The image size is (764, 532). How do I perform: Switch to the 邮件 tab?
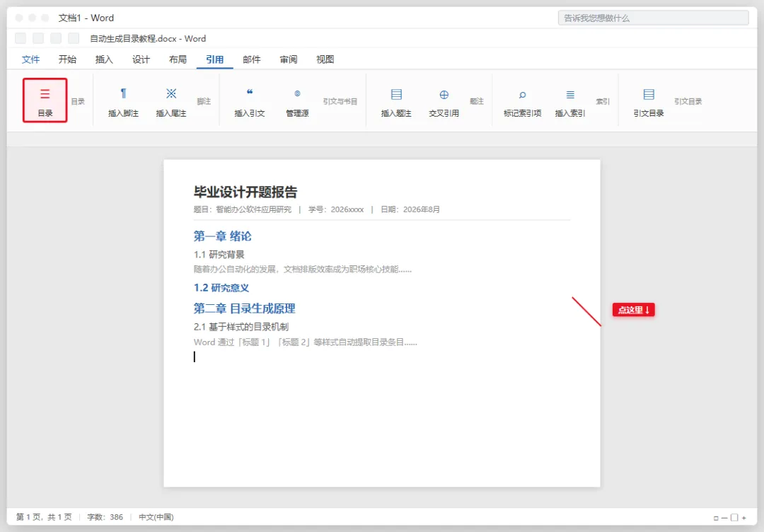click(x=251, y=59)
